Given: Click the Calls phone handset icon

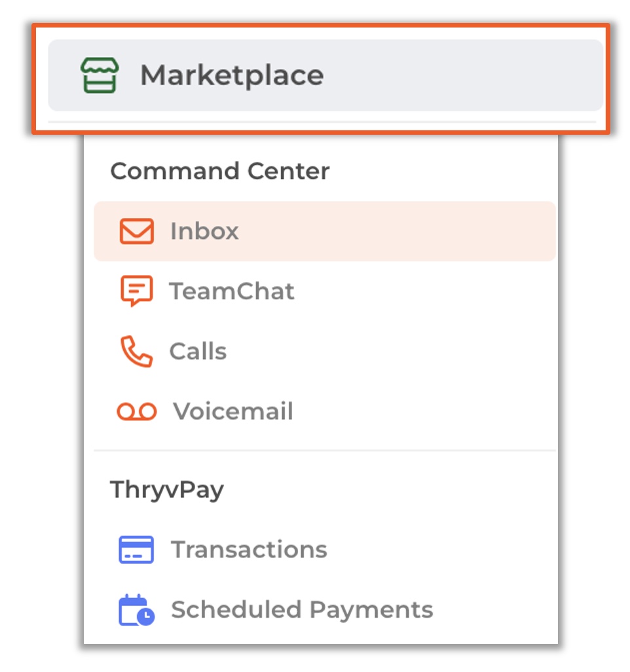Looking at the screenshot, I should click(136, 352).
